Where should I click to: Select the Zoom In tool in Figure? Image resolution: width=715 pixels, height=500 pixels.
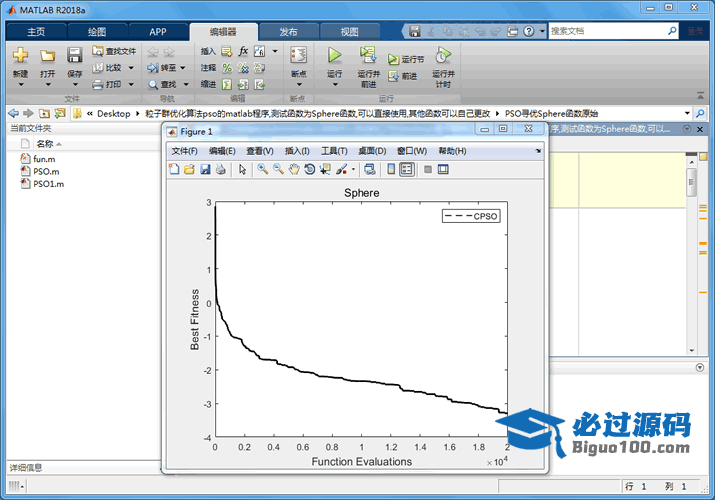coord(262,170)
